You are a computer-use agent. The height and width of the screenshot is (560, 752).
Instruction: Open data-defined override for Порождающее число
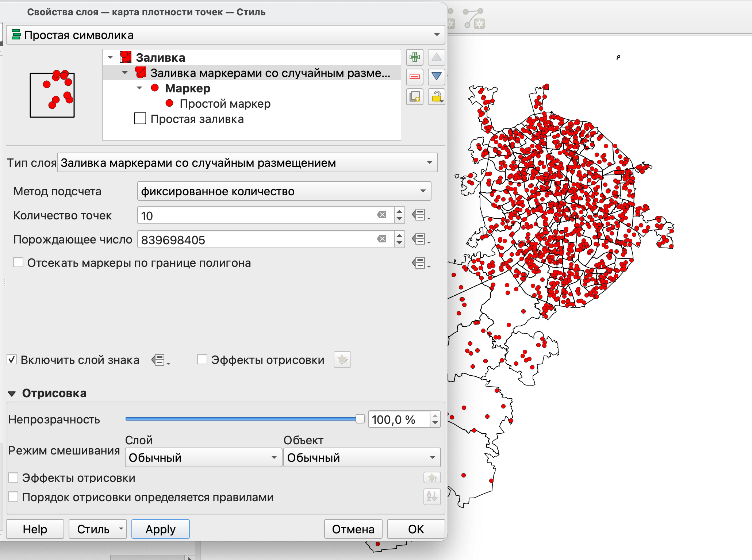click(420, 239)
